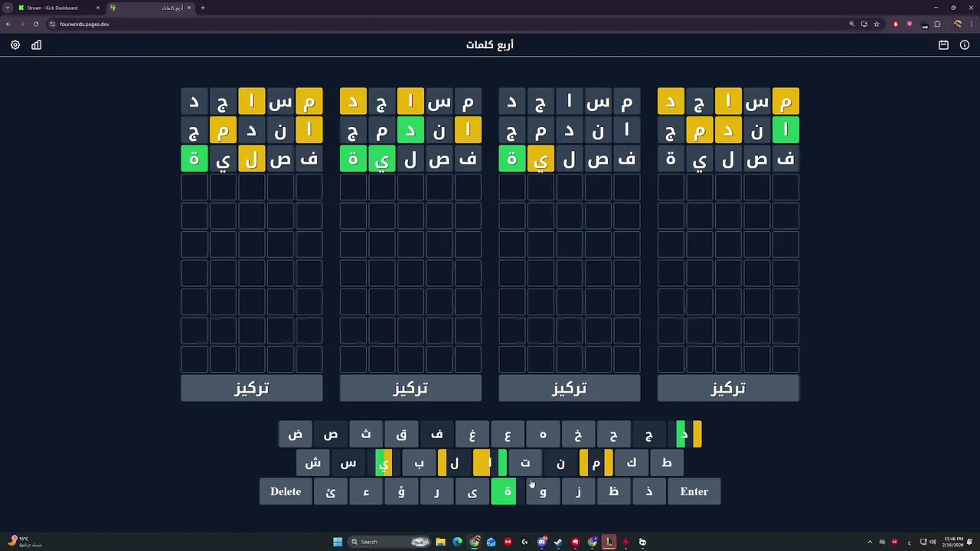Screen dimensions: 980x551
Task: Switch to Stream - Kick Dashboard tab
Action: pos(60,8)
